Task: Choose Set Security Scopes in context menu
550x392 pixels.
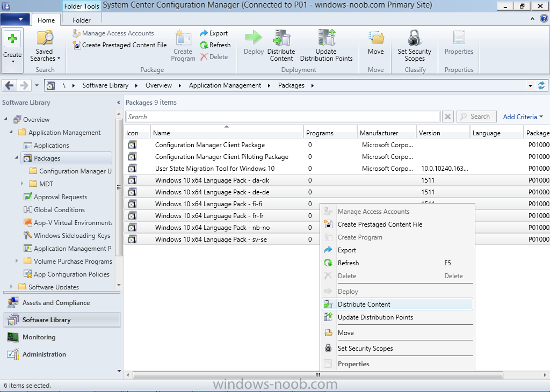Action: (x=397, y=348)
